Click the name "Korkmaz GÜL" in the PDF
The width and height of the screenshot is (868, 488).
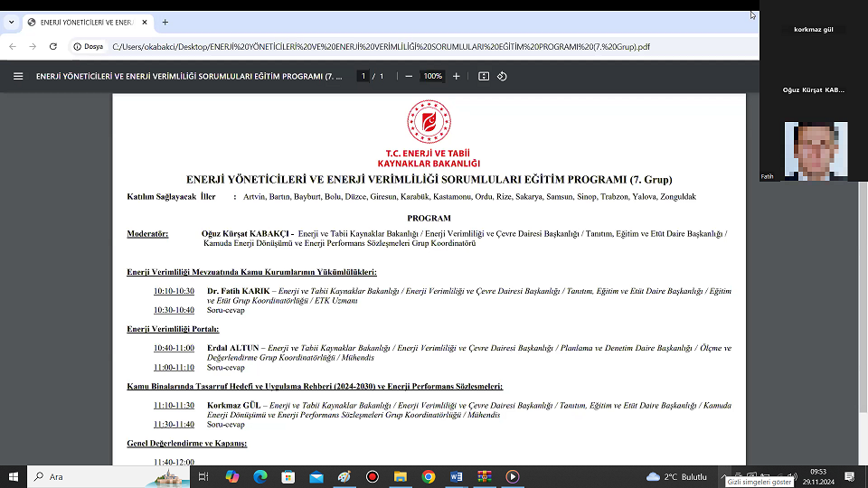click(233, 406)
